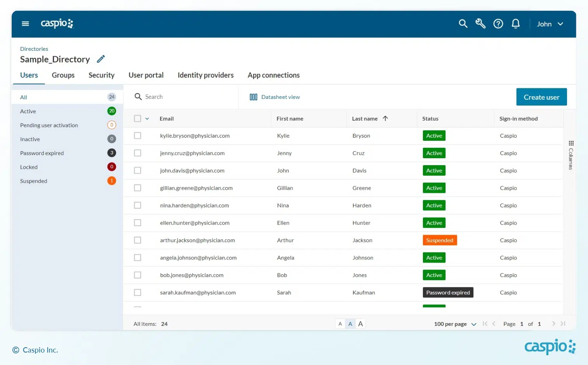588x365 pixels.
Task: Open the notifications bell
Action: coord(515,24)
